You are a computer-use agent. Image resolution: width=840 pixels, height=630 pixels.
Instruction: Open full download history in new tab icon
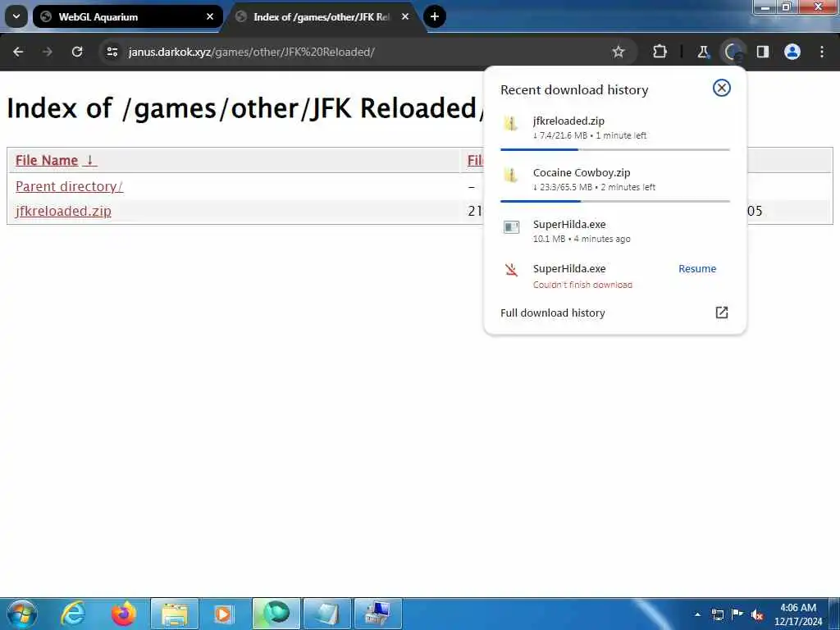722,313
